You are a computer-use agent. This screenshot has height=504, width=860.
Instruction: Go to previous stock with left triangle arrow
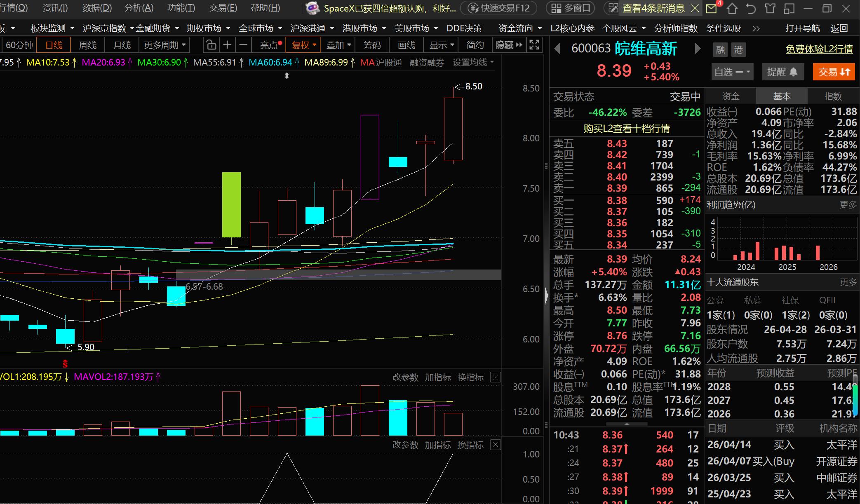point(557,49)
